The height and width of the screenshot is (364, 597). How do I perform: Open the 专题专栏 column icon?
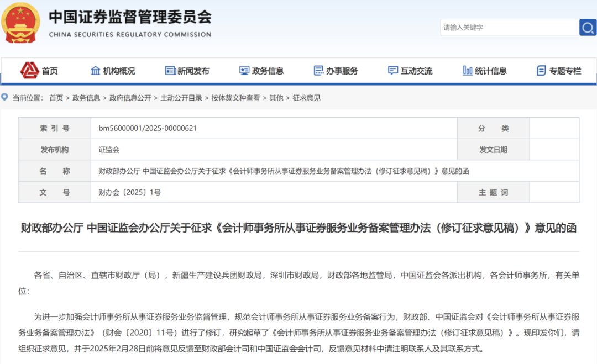click(x=540, y=70)
